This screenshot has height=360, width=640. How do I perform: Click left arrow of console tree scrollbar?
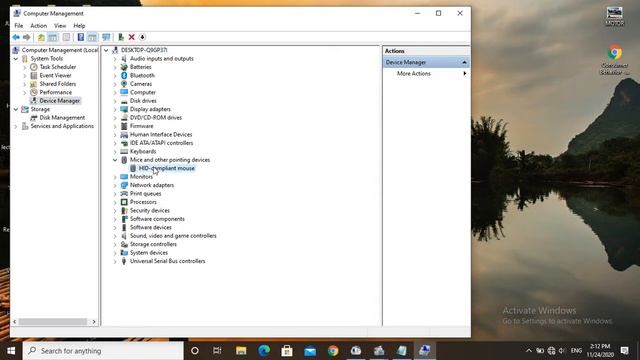click(x=15, y=322)
